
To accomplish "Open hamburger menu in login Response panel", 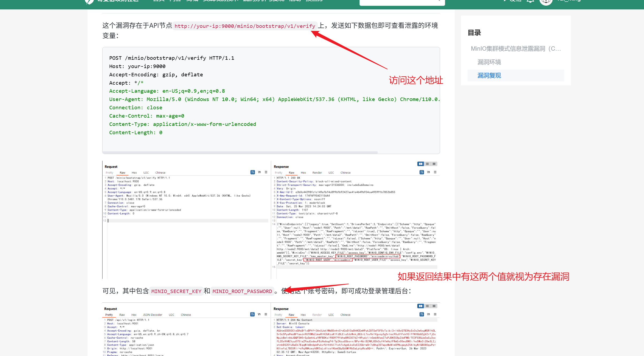I will (435, 314).
